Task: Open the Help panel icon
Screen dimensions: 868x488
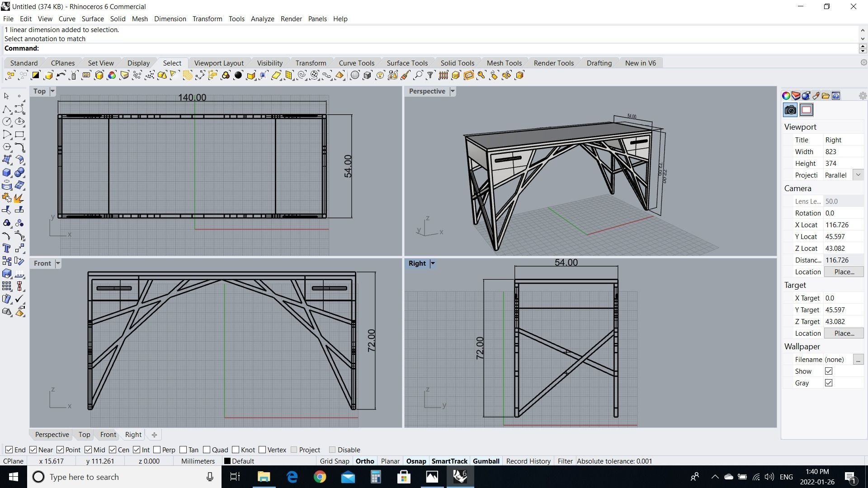Action: click(x=836, y=96)
